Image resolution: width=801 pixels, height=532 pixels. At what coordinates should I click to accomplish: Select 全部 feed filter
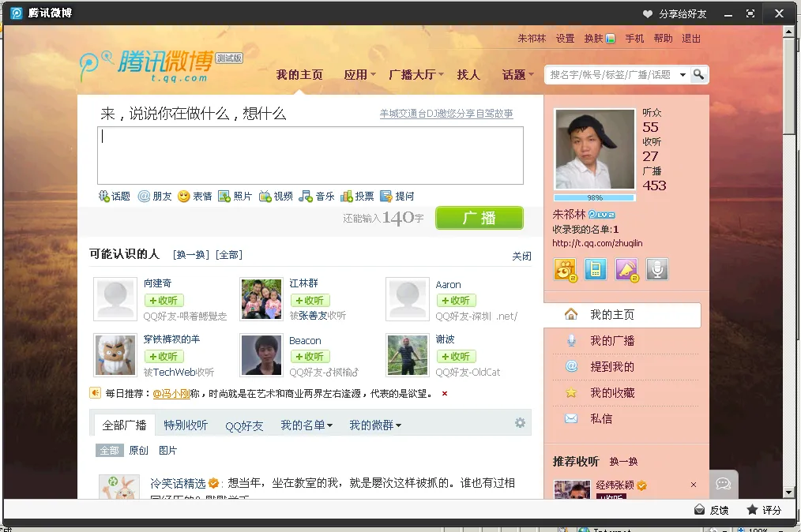point(109,451)
